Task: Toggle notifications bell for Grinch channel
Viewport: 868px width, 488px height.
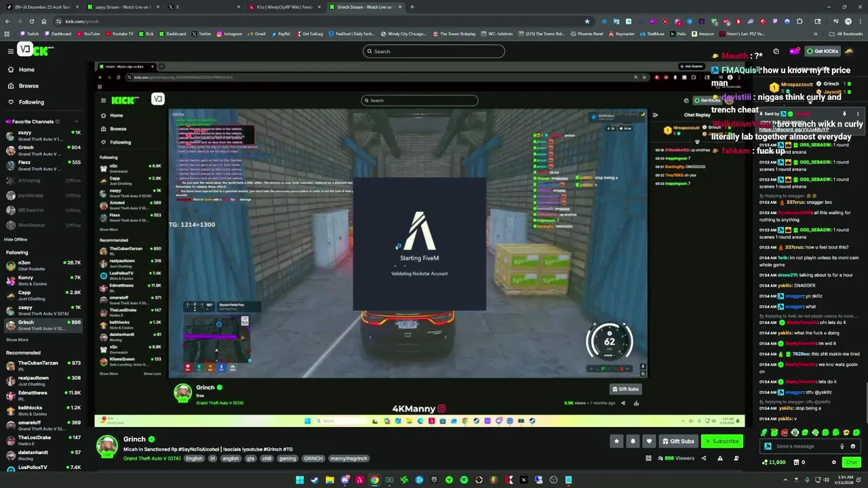Action: click(633, 441)
